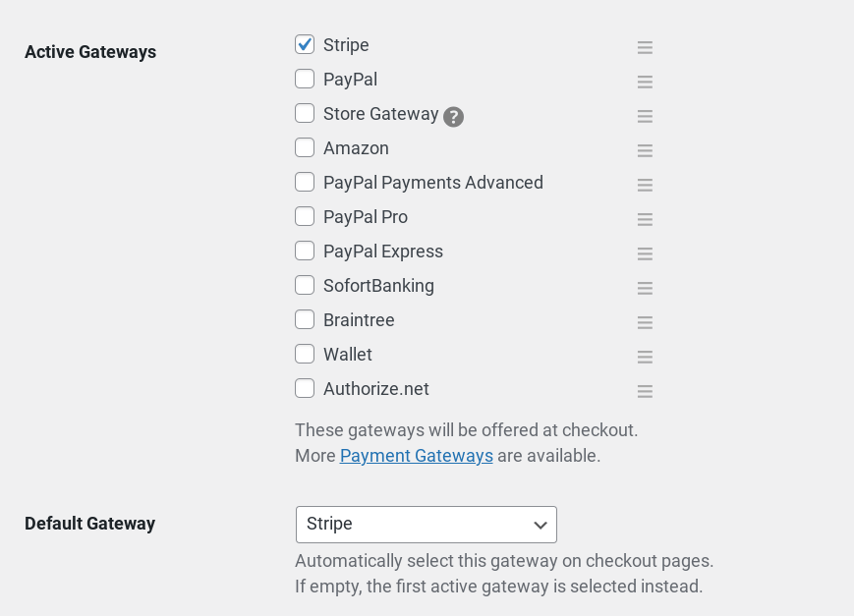
Task: Click the PayPal reorder handle icon
Action: 645,82
